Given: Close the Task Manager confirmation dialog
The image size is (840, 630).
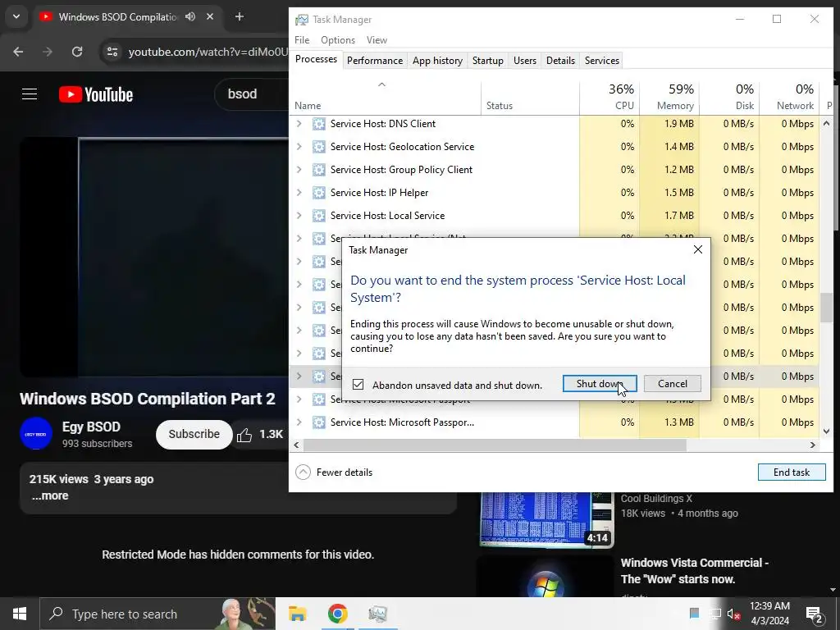Looking at the screenshot, I should click(697, 249).
